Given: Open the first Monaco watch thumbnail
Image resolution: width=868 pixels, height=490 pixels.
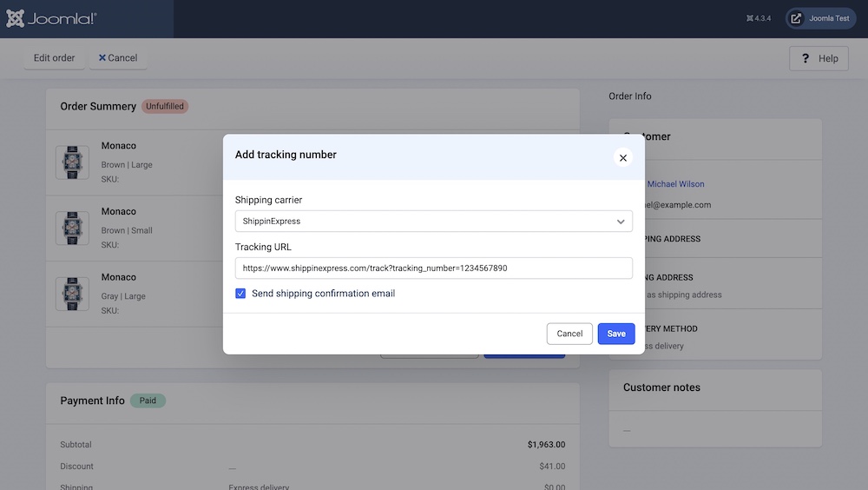Looking at the screenshot, I should coord(72,162).
